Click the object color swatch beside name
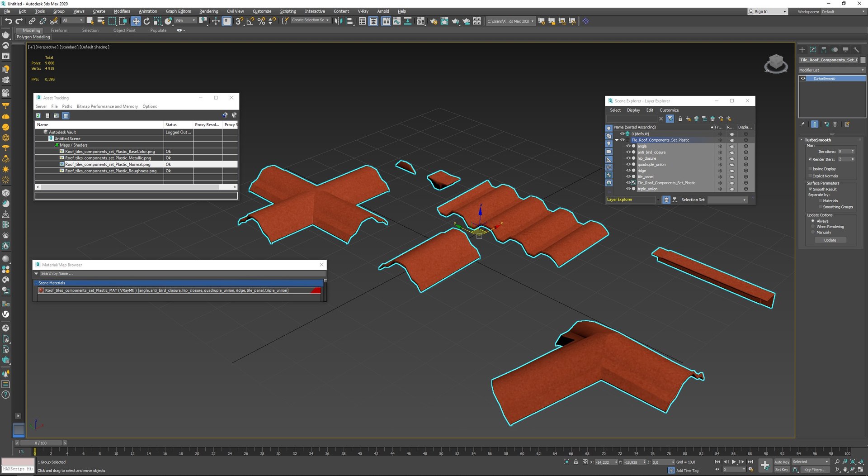This screenshot has width=868, height=476. click(x=863, y=60)
